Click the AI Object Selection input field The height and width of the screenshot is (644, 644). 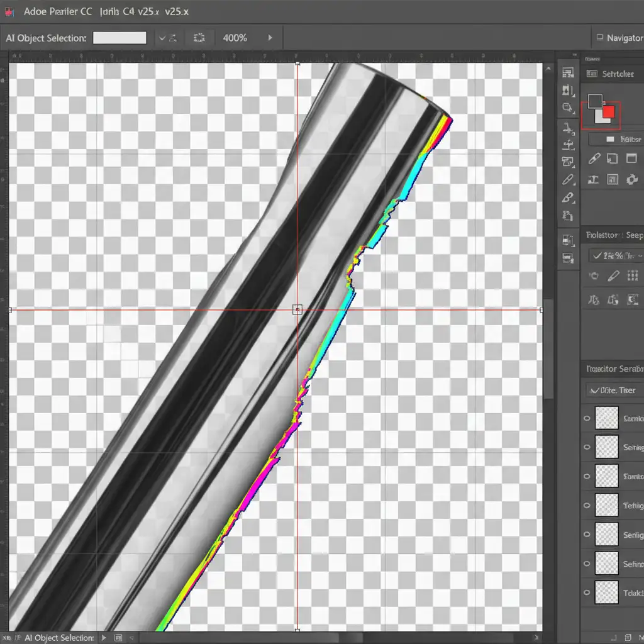[x=119, y=38]
